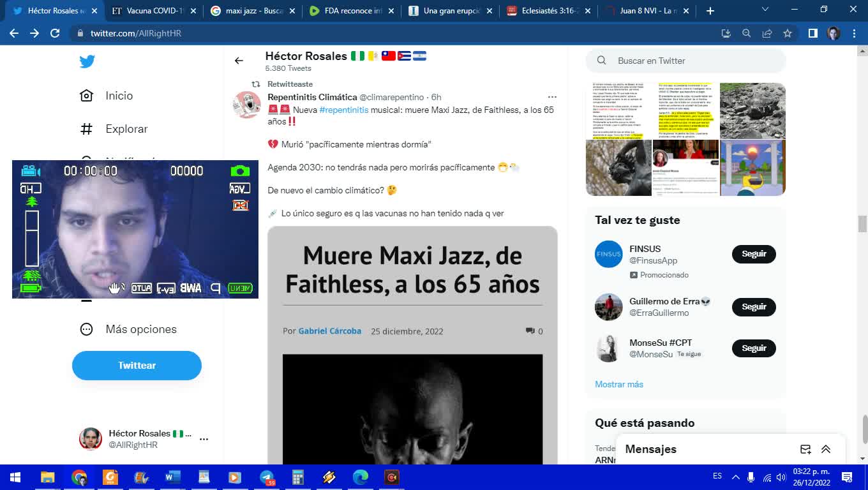Click webcam overlay camera snapshot icon
Screen dimensions: 868x490
coord(240,171)
